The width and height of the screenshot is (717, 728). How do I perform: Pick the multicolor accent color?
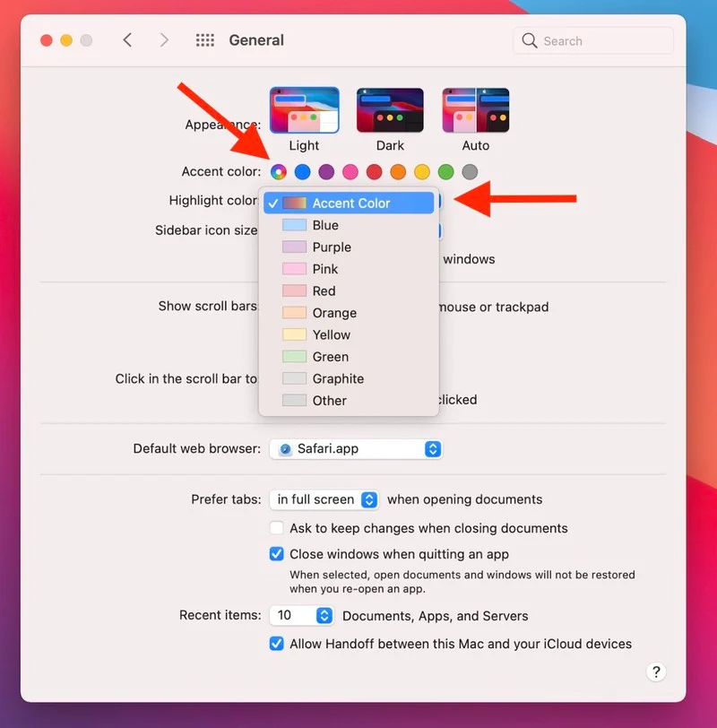(x=279, y=172)
